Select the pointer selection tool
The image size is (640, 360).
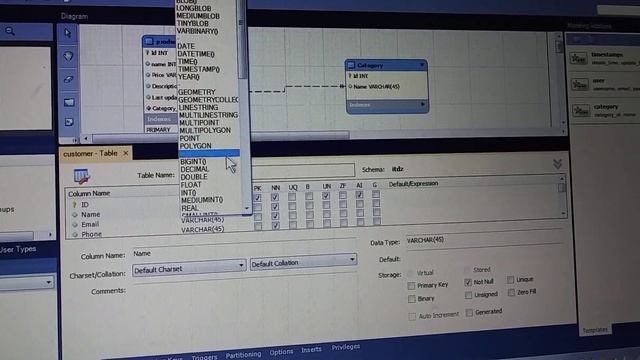pos(68,33)
